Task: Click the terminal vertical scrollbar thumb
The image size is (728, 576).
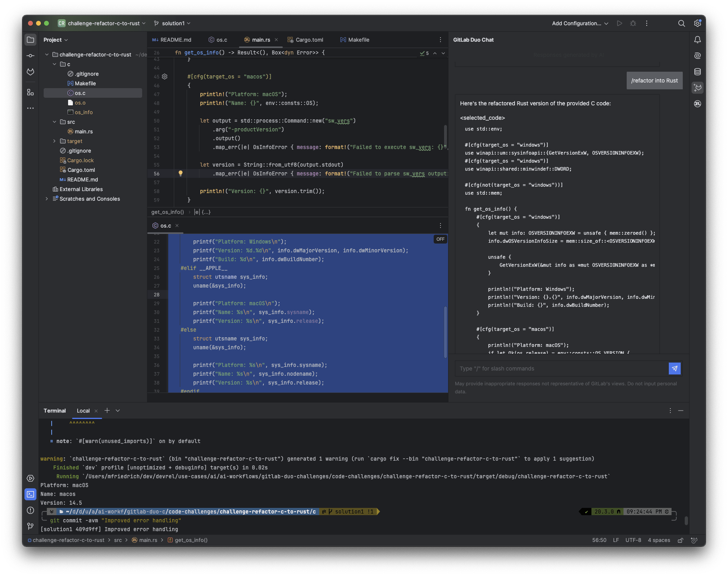Action: (x=686, y=521)
